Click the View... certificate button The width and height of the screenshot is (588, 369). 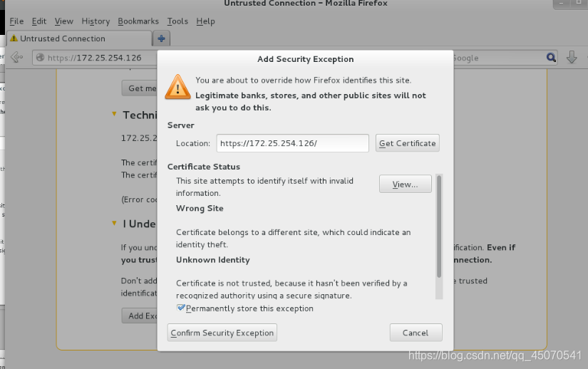[x=405, y=184]
